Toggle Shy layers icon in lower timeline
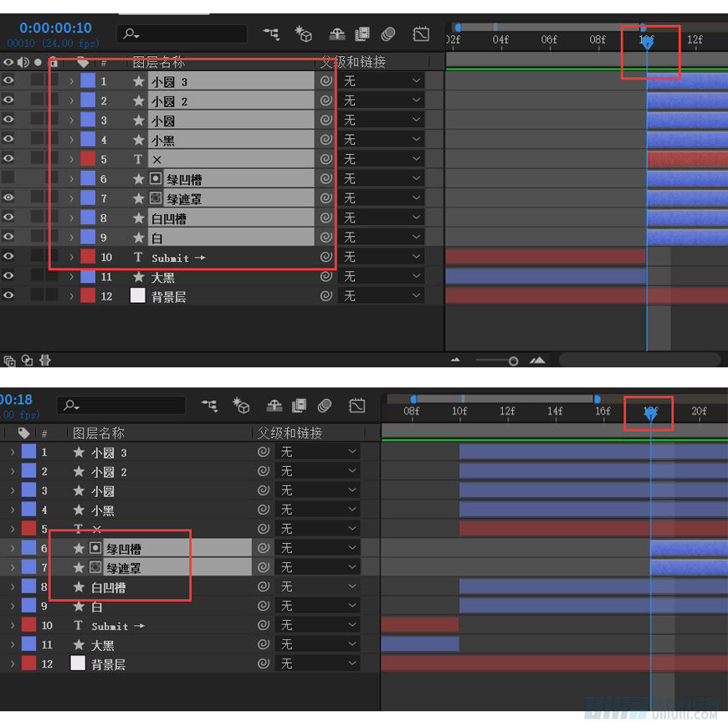Viewport: 728px width, 728px height. click(274, 406)
